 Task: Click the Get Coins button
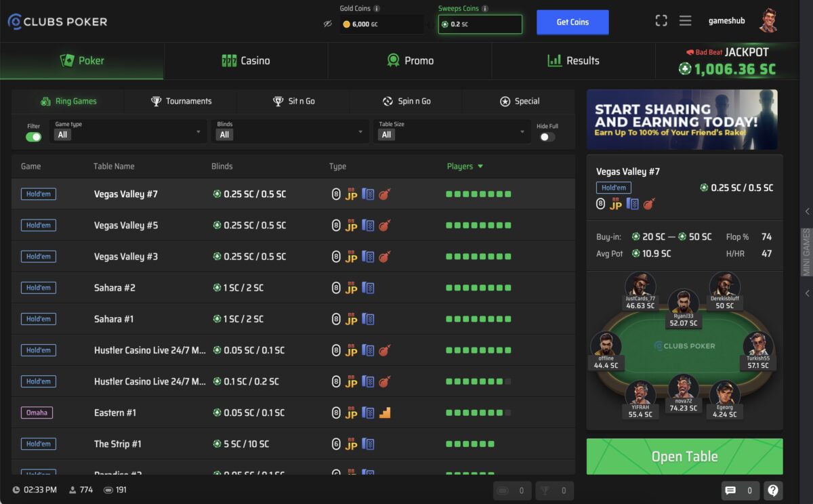point(572,22)
